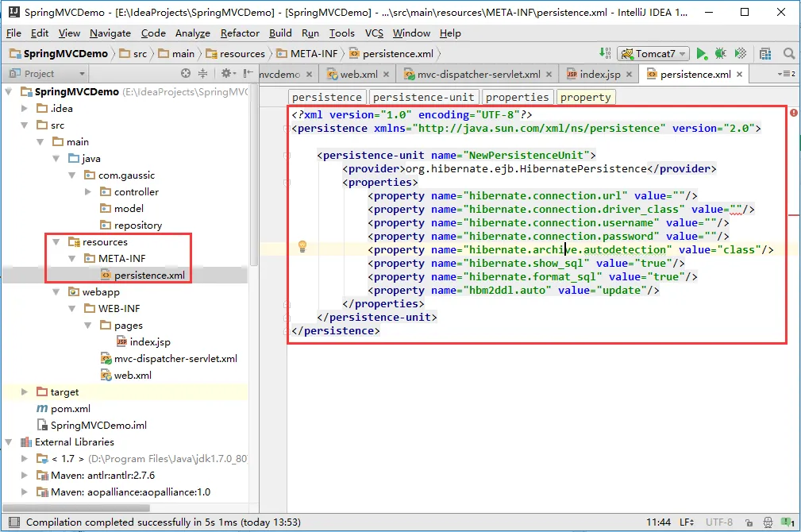Click Scroll from Source target icon
The image size is (801, 532).
coord(186,74)
